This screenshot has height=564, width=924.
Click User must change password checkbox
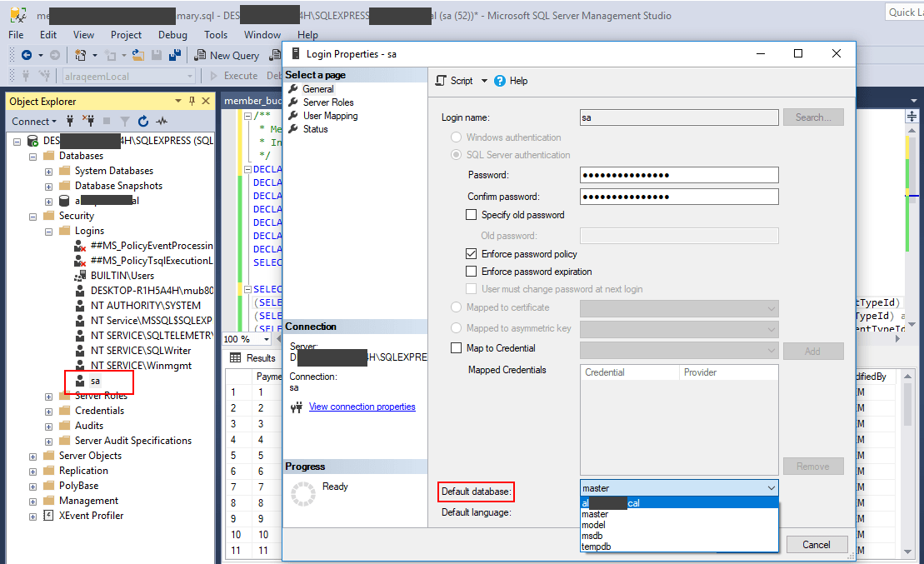click(x=472, y=289)
